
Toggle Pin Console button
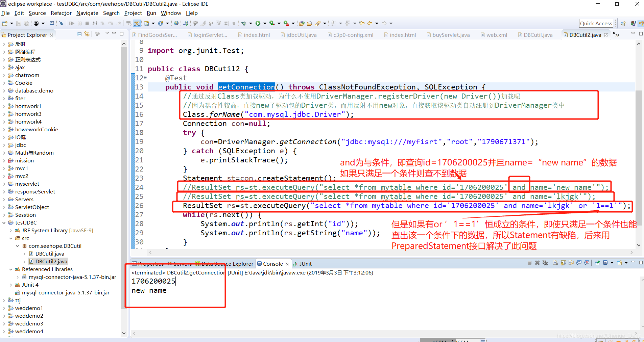coord(597,263)
